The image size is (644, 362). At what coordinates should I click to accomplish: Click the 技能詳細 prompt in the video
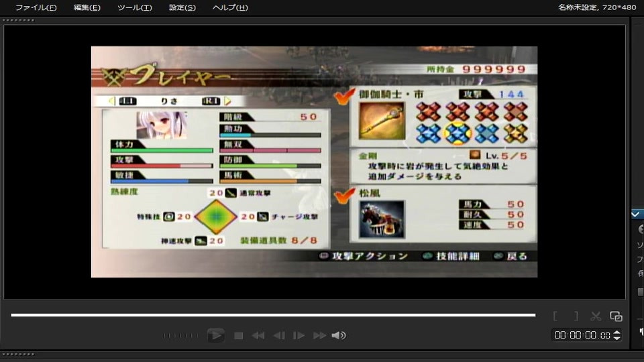point(451,256)
